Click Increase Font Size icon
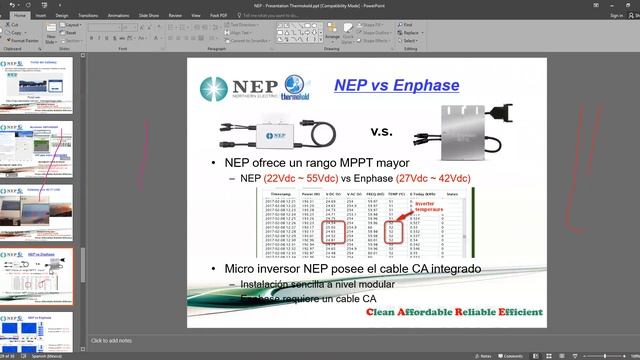The width and height of the screenshot is (640, 360). click(x=142, y=27)
